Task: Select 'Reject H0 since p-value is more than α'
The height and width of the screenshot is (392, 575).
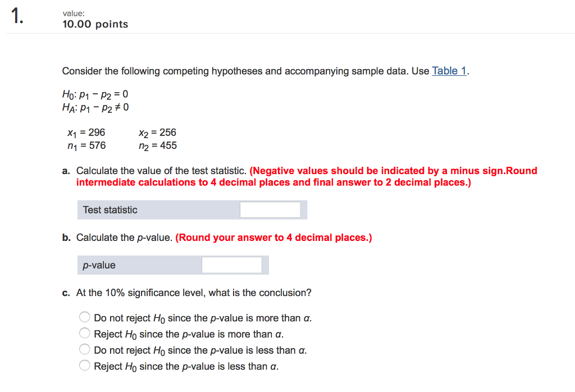Action: (85, 333)
